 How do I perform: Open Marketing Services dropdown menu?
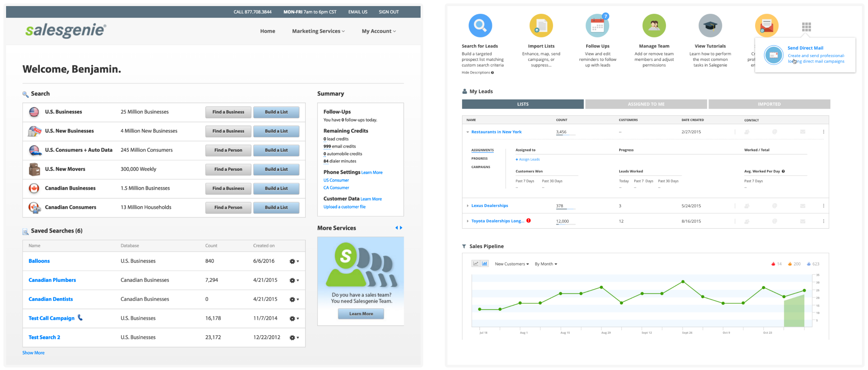tap(318, 31)
